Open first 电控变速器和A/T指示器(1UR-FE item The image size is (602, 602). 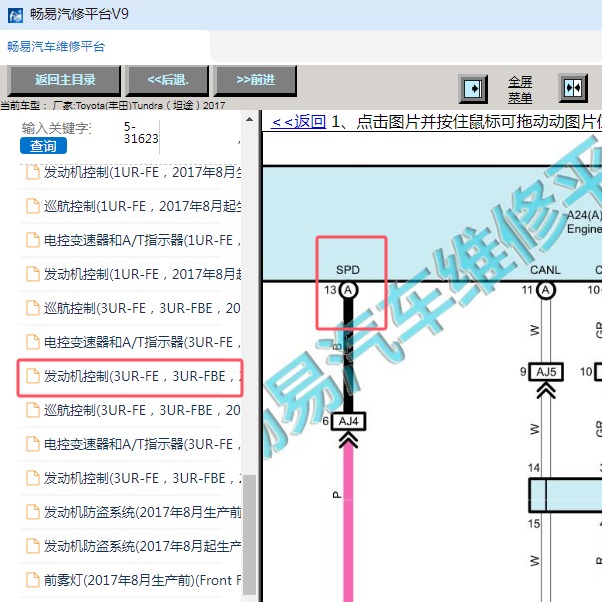coord(134,240)
